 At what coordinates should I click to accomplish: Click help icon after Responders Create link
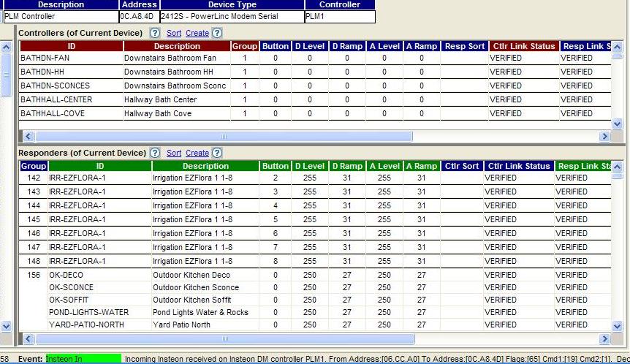tap(217, 153)
